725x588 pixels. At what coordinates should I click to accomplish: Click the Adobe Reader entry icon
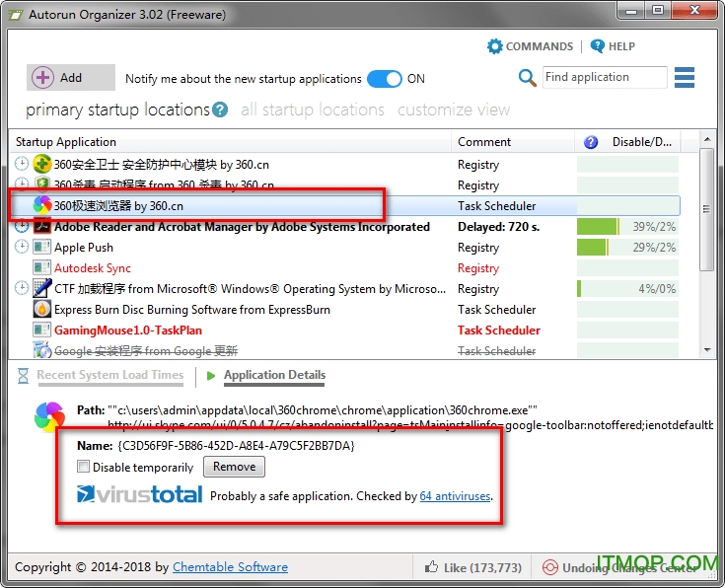pos(42,227)
